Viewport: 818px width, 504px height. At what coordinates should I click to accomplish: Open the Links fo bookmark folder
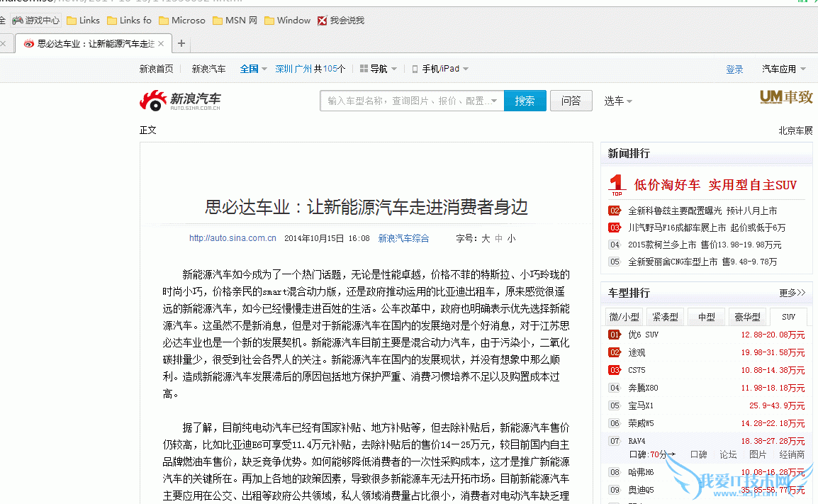[x=129, y=21]
